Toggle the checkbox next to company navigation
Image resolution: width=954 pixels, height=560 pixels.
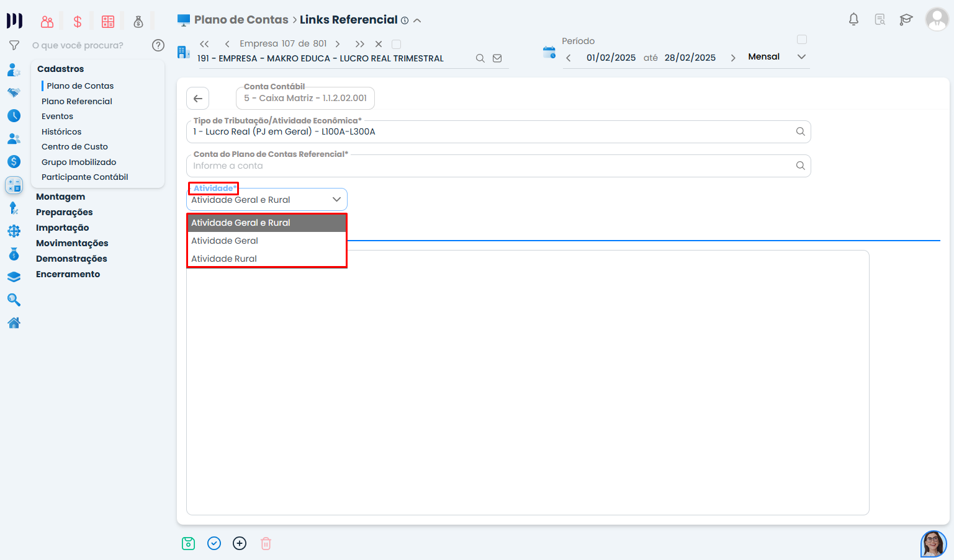click(x=397, y=44)
